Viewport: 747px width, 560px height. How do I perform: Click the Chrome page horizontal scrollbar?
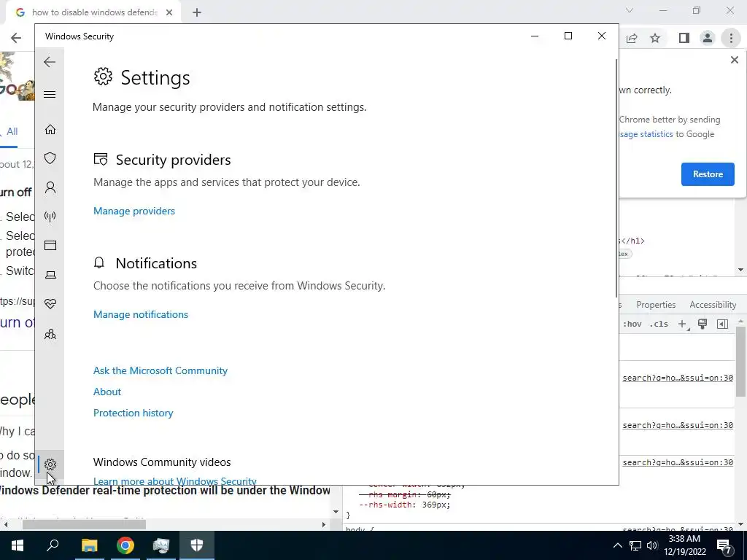[84, 524]
